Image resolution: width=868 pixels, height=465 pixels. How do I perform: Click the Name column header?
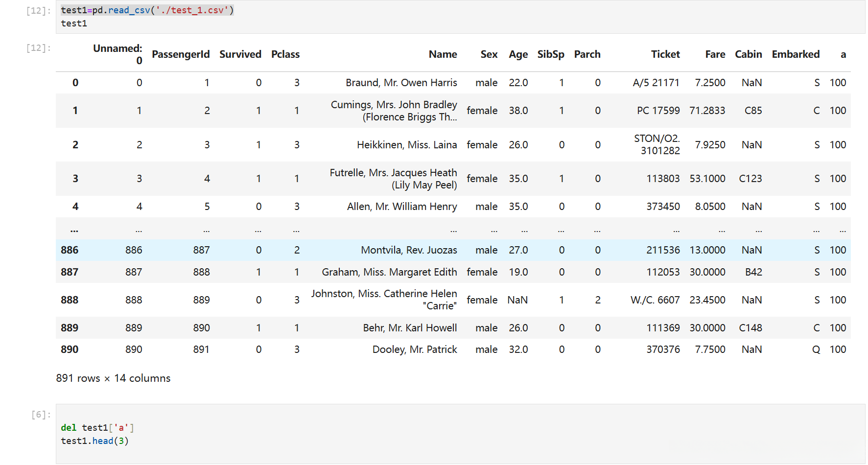pyautogui.click(x=443, y=54)
